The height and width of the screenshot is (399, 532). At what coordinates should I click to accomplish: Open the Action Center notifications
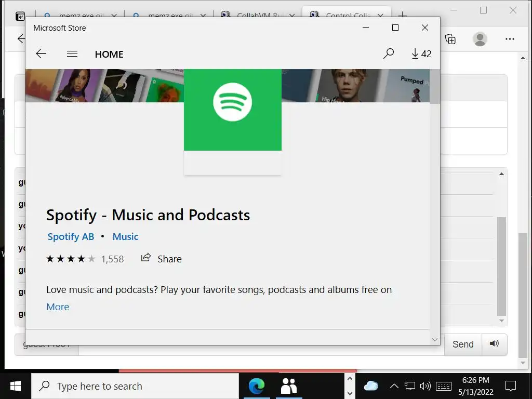511,386
